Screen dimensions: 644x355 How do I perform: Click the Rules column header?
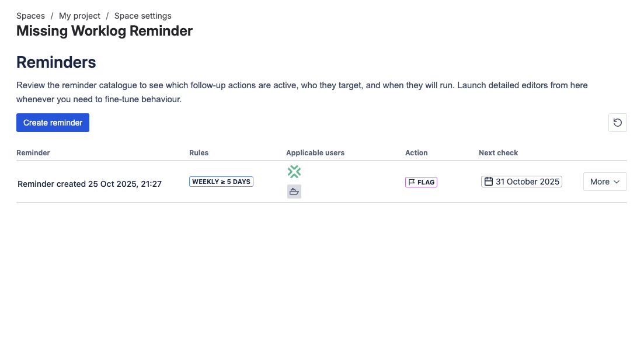click(199, 153)
